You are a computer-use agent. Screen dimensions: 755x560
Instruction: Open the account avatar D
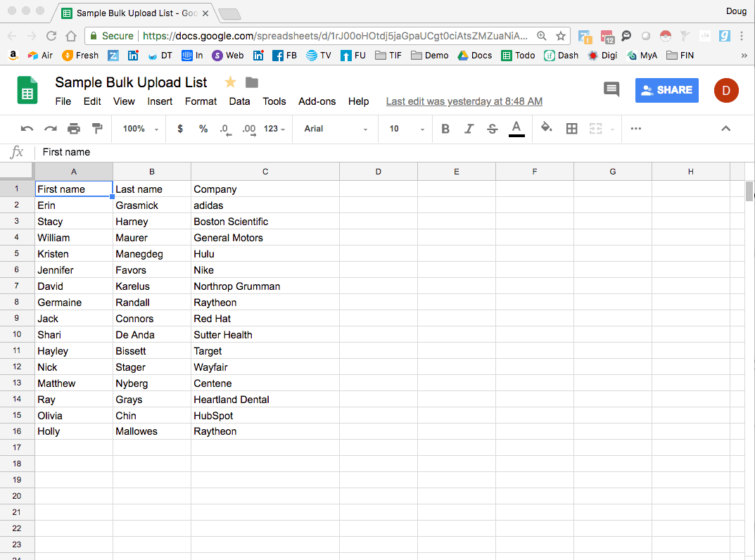pyautogui.click(x=726, y=90)
